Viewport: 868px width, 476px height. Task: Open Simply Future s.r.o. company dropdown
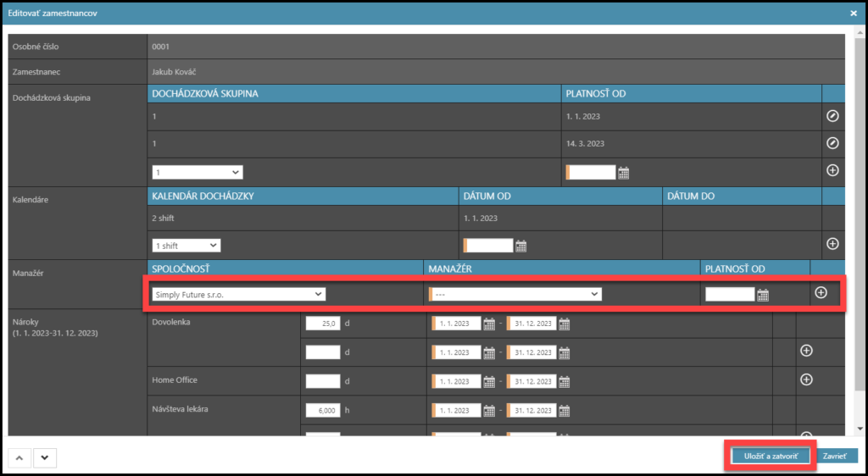pyautogui.click(x=239, y=294)
